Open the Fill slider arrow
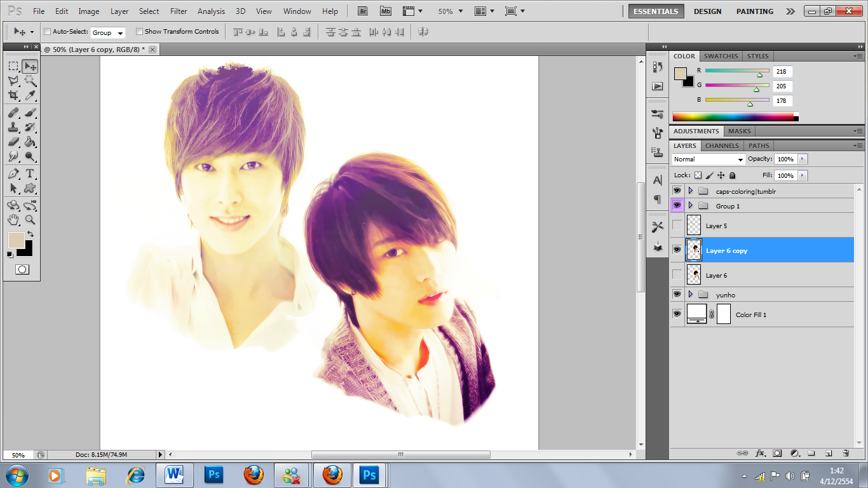The width and height of the screenshot is (868, 488). pyautogui.click(x=802, y=175)
